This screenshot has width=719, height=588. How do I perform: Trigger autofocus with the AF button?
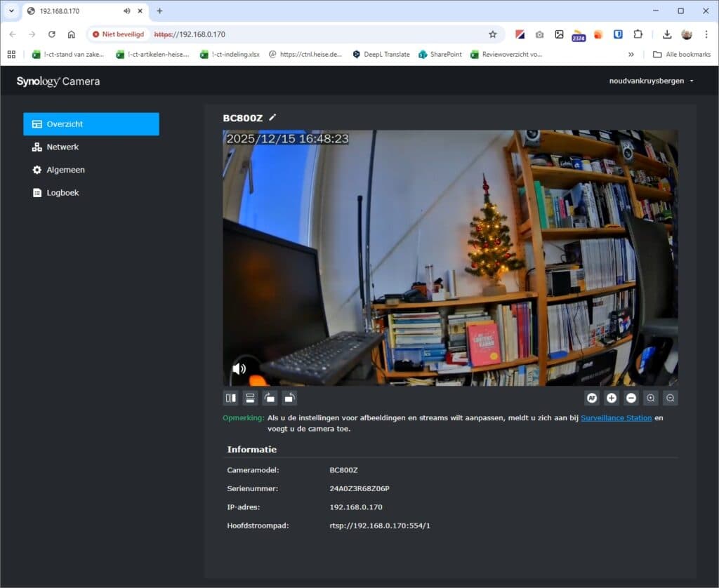click(x=592, y=399)
